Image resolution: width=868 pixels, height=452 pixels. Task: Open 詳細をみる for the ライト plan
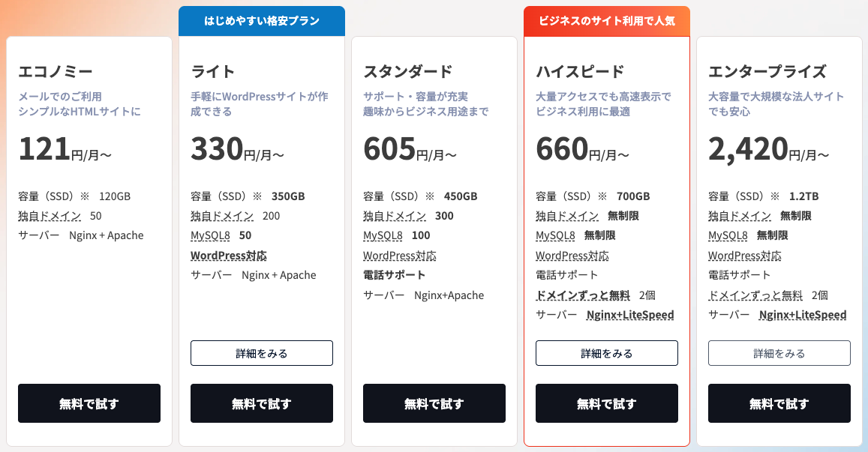[262, 353]
